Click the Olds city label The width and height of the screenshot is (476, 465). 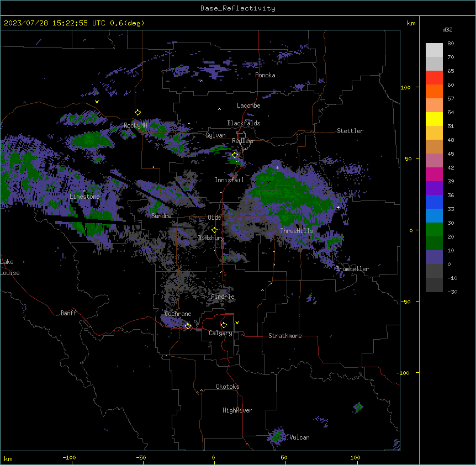click(214, 218)
